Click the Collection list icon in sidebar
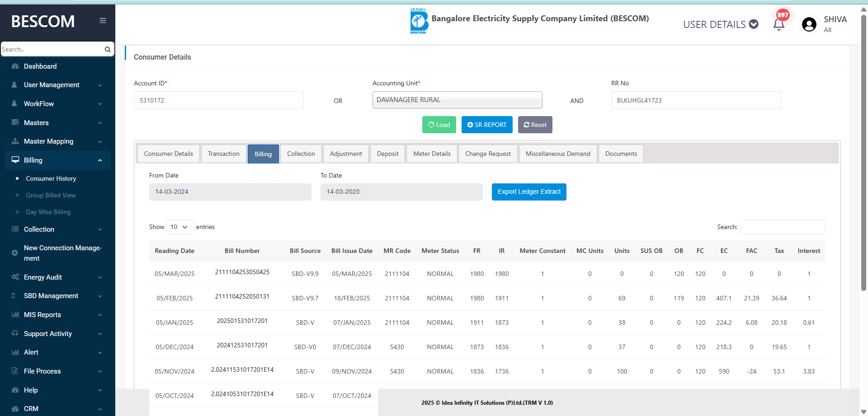 point(15,229)
